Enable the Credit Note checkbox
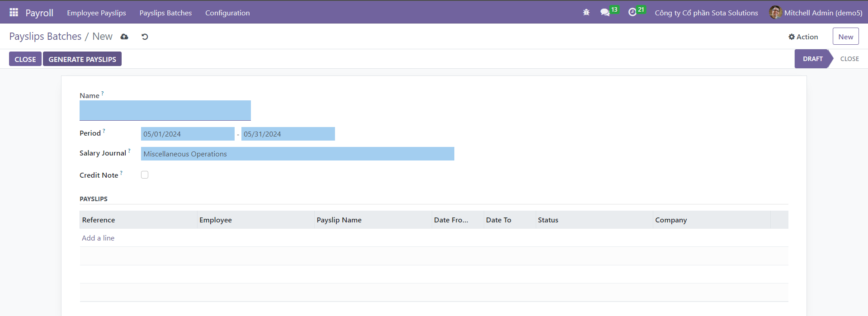 tap(145, 175)
